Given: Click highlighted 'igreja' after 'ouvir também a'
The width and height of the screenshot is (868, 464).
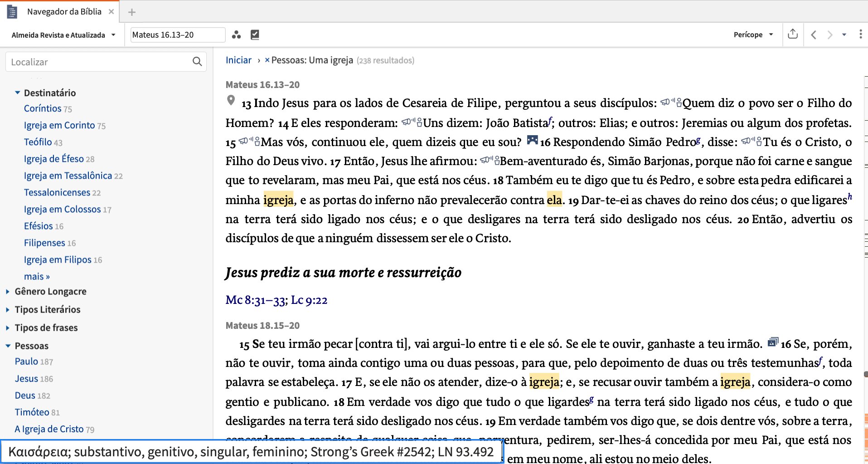Looking at the screenshot, I should pyautogui.click(x=735, y=382).
